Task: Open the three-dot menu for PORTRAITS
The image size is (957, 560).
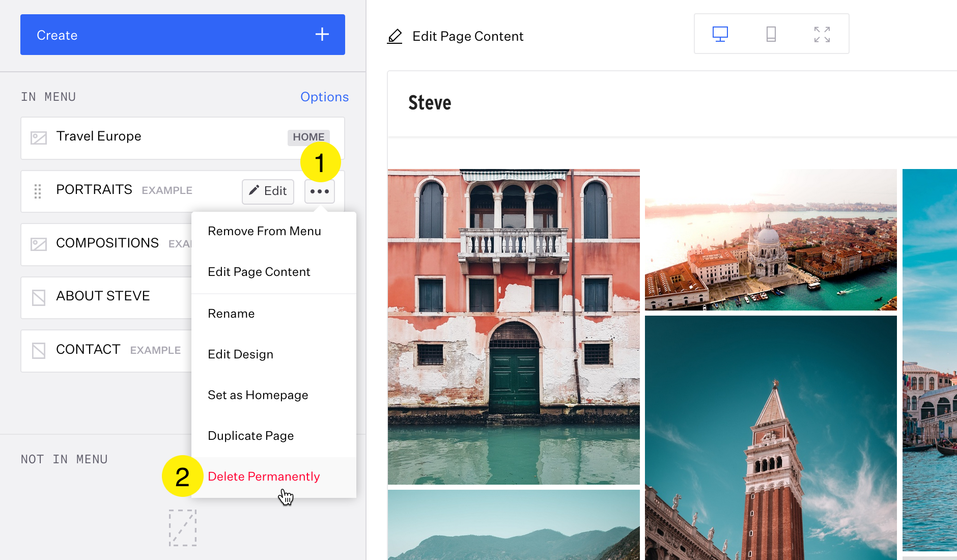Action: pyautogui.click(x=319, y=191)
